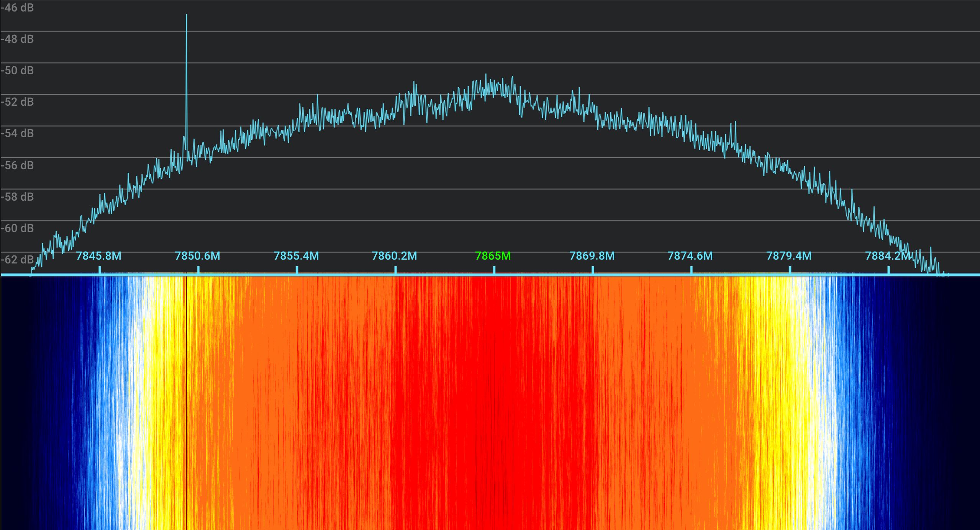Click the -46 dB scale label
The width and height of the screenshot is (980, 530).
coord(17,7)
